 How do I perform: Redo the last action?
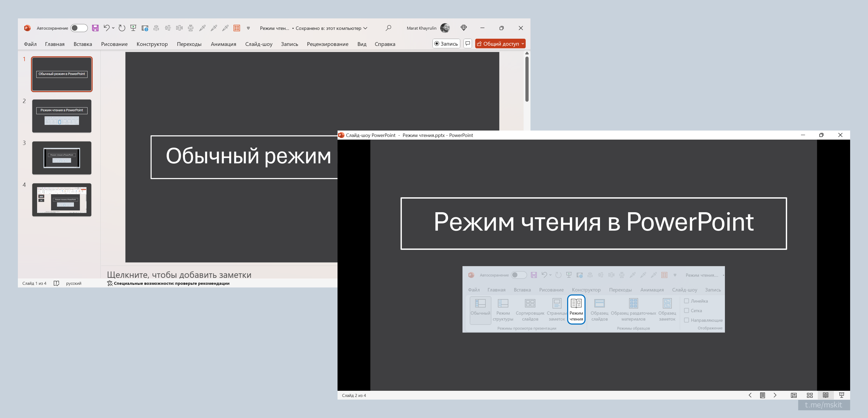pos(122,28)
